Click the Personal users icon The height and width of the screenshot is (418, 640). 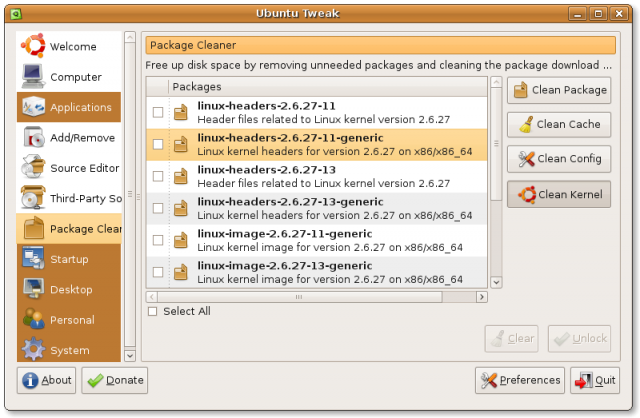point(33,319)
